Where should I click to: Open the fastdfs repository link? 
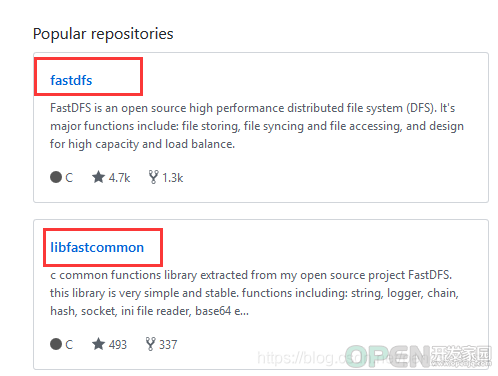click(71, 80)
